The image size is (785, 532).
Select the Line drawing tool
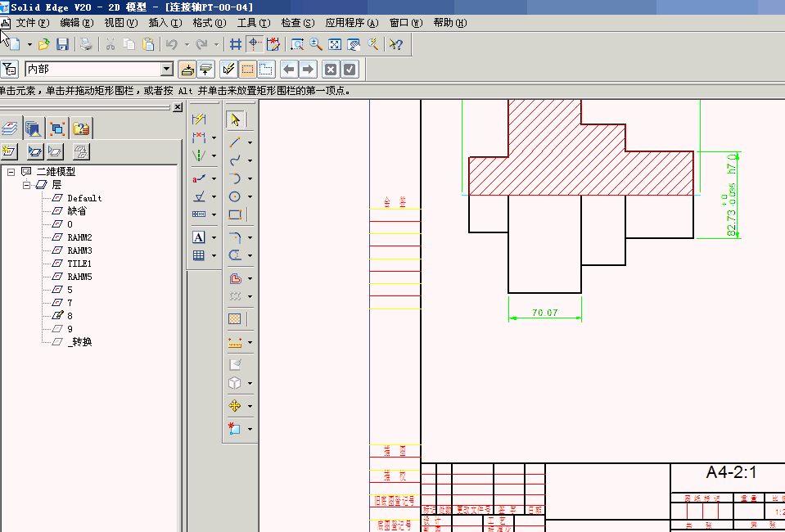(x=235, y=142)
